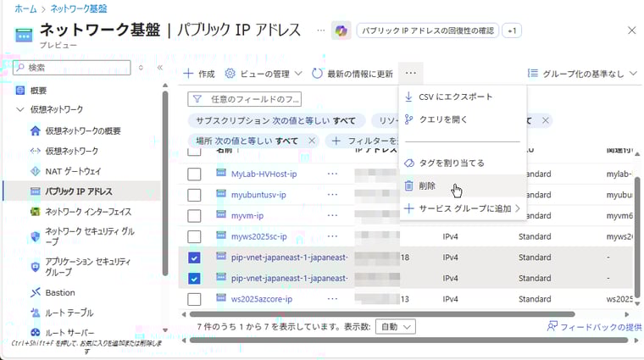Close the ネットワーク基盤 blade
644x360 pixels.
(631, 30)
